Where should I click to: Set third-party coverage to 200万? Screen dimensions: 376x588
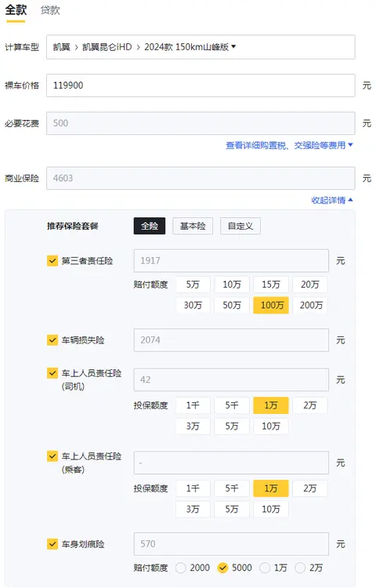pyautogui.click(x=310, y=305)
